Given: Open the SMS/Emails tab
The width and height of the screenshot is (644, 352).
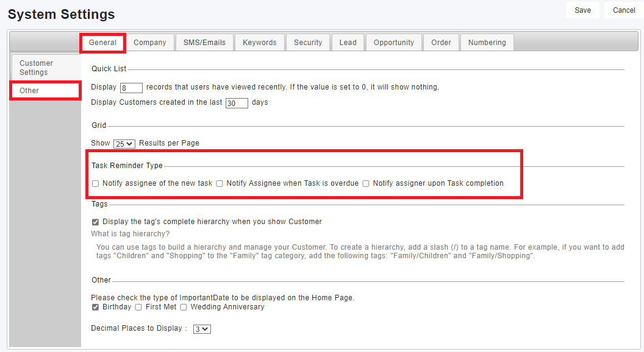Looking at the screenshot, I should pyautogui.click(x=204, y=43).
